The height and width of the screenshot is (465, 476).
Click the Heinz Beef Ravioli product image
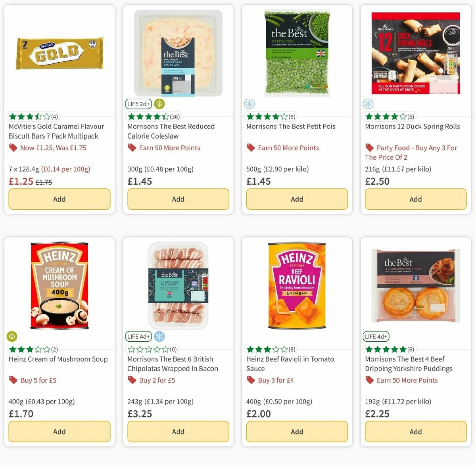[296, 285]
